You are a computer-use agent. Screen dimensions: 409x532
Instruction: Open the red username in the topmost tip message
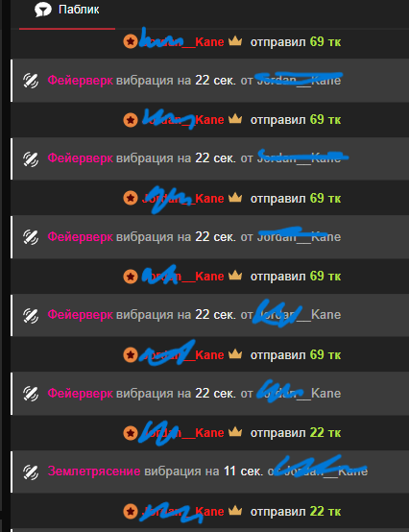coord(182,41)
